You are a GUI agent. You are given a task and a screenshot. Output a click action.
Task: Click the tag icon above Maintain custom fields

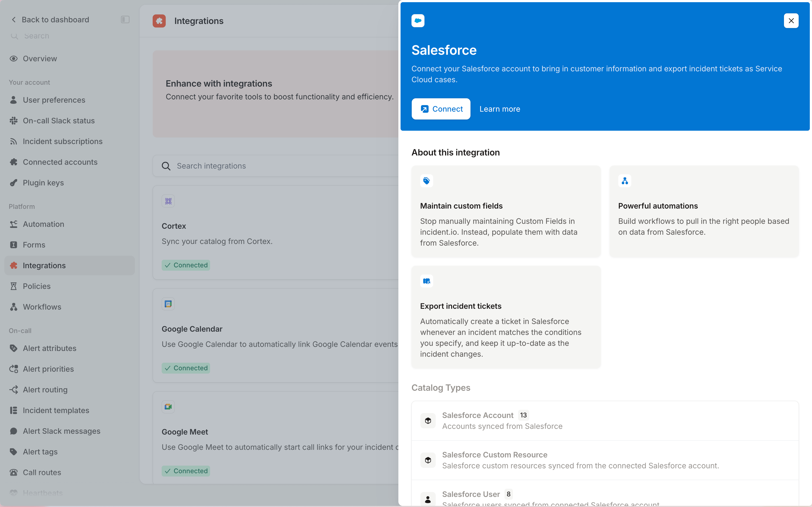(427, 181)
